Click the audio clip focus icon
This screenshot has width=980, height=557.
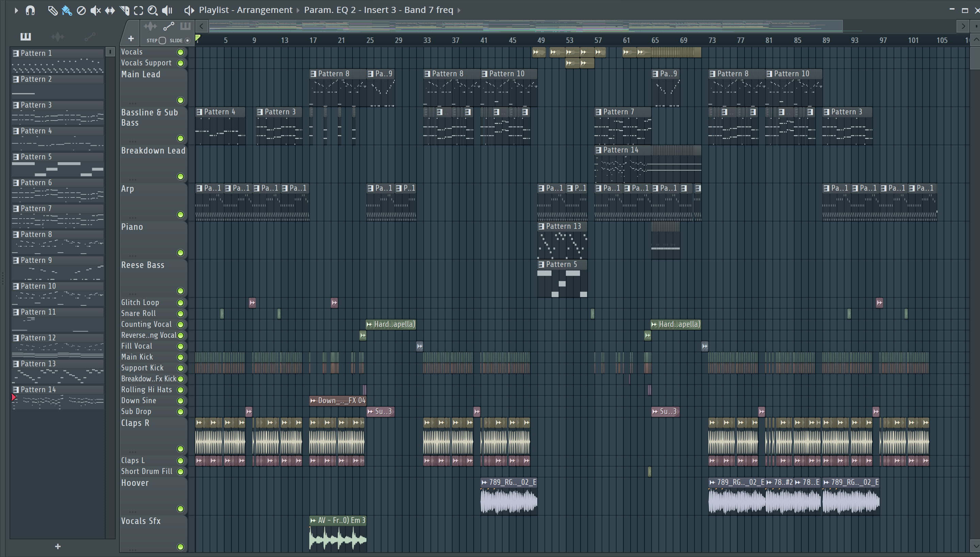point(150,27)
